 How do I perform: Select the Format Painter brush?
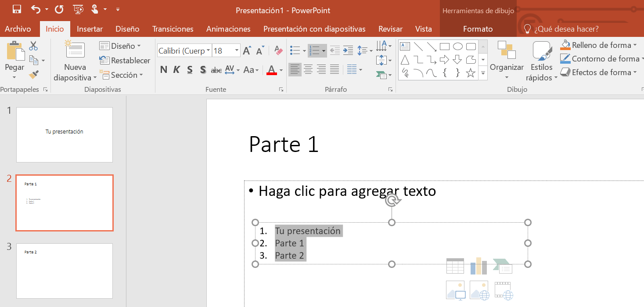tap(33, 75)
